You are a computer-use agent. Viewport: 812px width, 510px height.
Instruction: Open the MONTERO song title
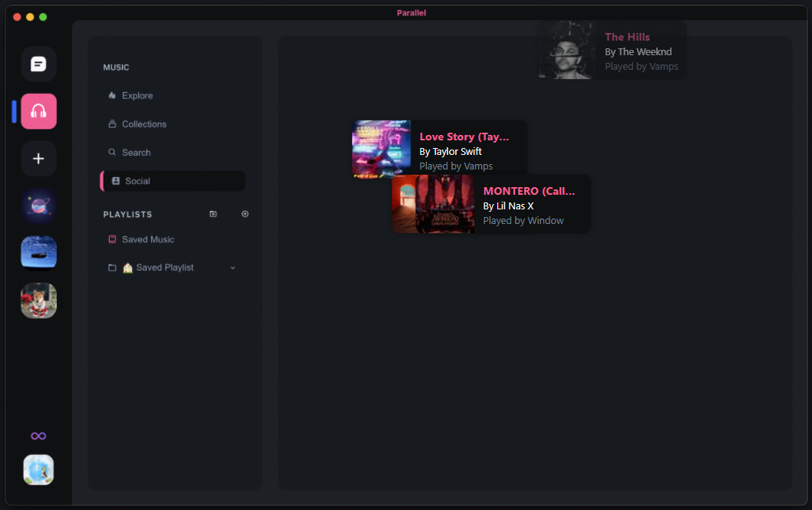click(529, 191)
